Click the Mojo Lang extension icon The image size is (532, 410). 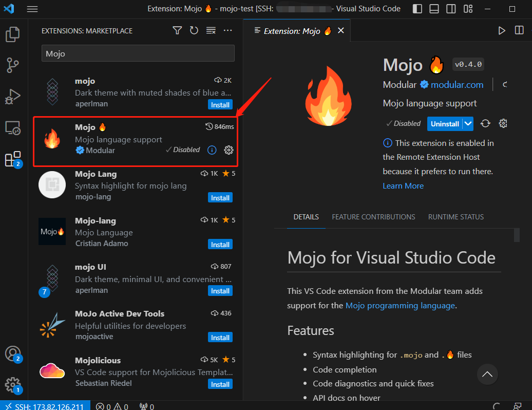[52, 184]
